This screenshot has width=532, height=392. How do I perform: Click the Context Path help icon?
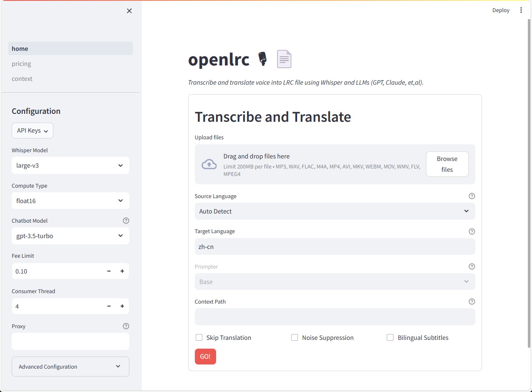coord(471,301)
